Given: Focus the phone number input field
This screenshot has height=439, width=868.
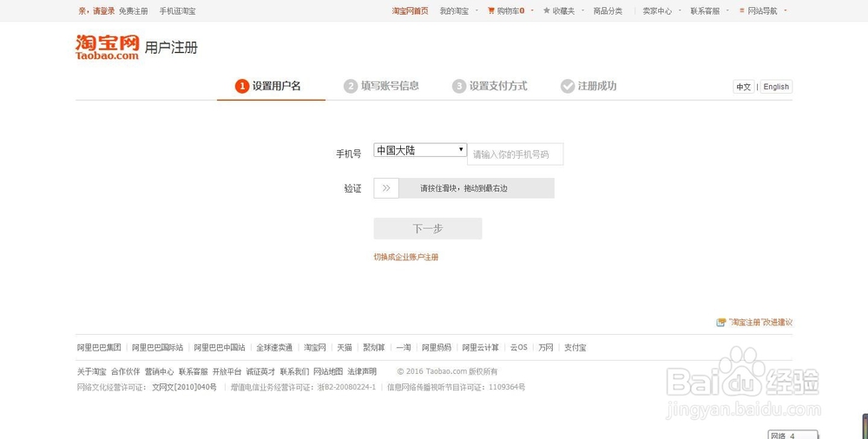Looking at the screenshot, I should pos(516,154).
